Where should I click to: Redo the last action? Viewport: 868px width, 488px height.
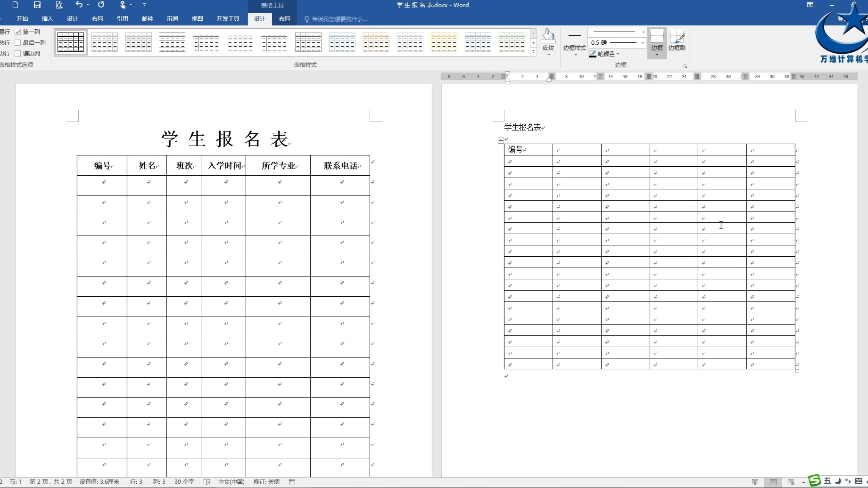click(x=101, y=5)
